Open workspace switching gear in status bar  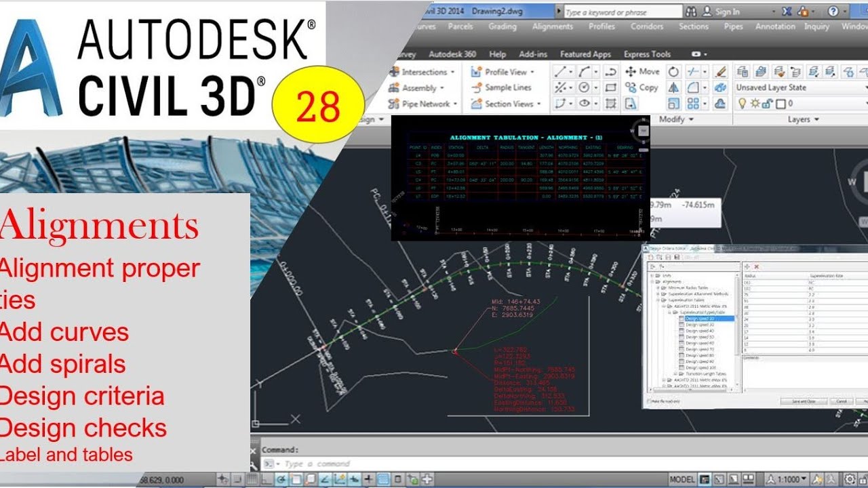pyautogui.click(x=850, y=479)
